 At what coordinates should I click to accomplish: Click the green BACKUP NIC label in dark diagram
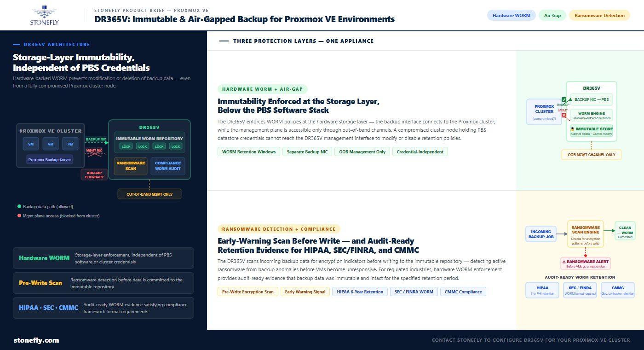96,139
